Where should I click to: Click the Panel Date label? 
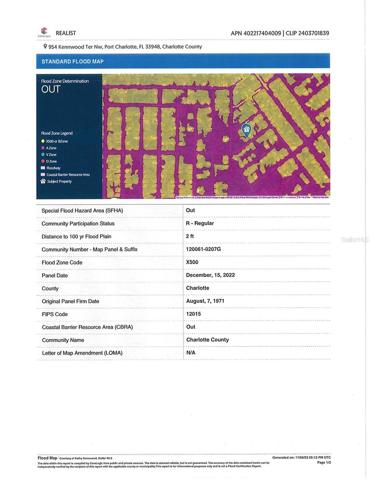click(x=55, y=276)
